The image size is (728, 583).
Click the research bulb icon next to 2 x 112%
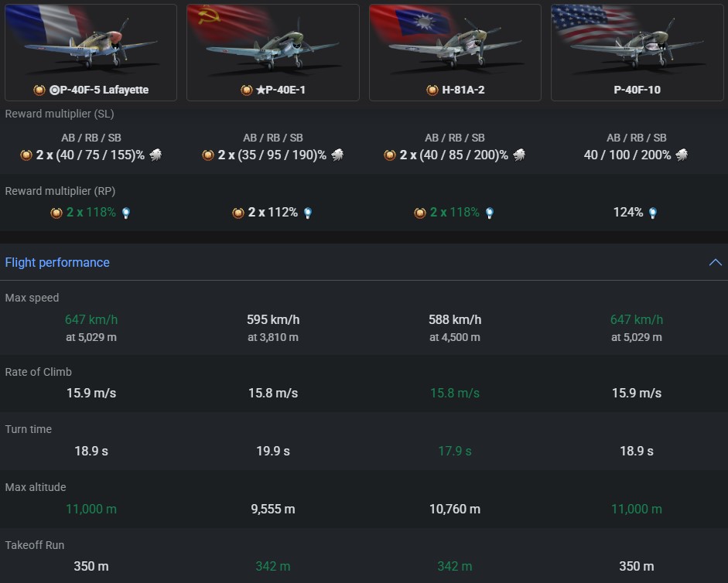point(308,213)
